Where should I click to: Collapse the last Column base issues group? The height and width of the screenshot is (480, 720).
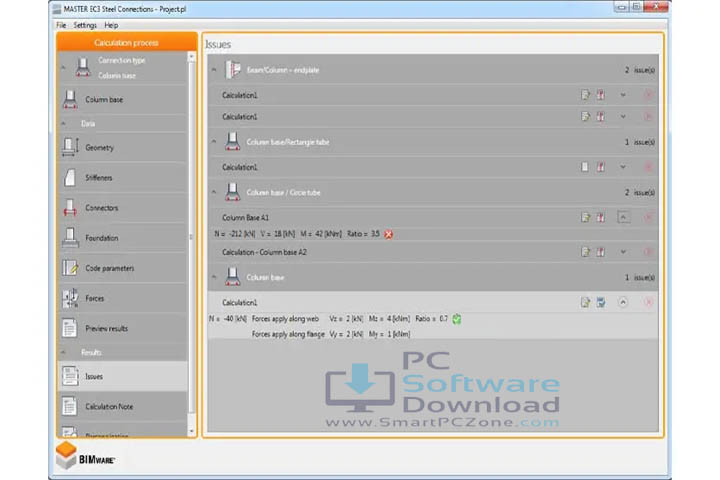tap(214, 277)
